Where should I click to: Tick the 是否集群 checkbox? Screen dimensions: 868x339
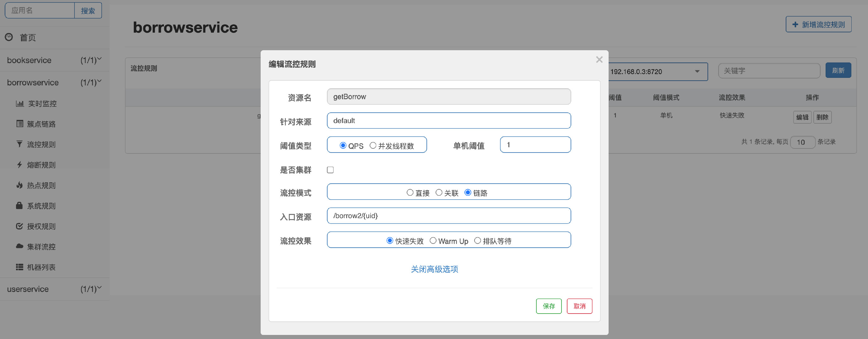click(330, 170)
